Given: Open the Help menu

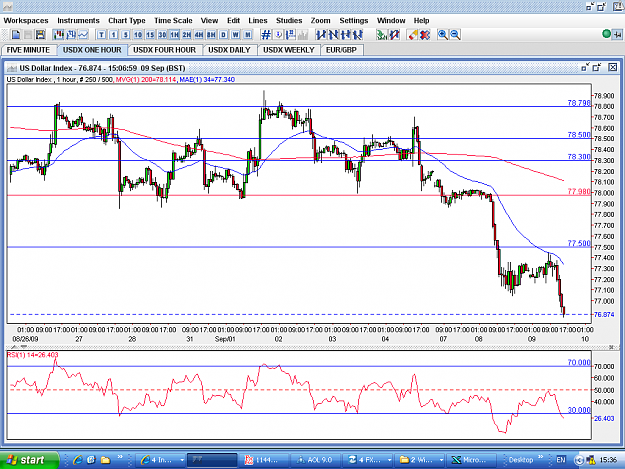Looking at the screenshot, I should point(421,21).
